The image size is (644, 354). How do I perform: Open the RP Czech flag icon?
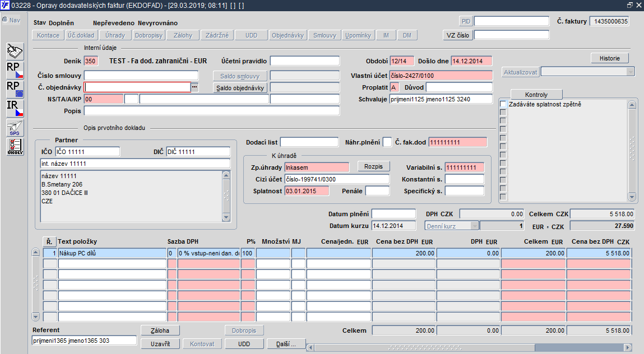coord(15,70)
